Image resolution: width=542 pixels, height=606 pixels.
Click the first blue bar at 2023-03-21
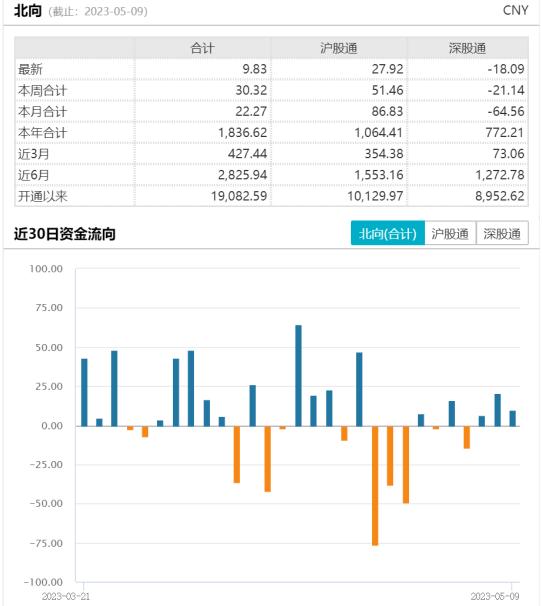click(x=84, y=392)
